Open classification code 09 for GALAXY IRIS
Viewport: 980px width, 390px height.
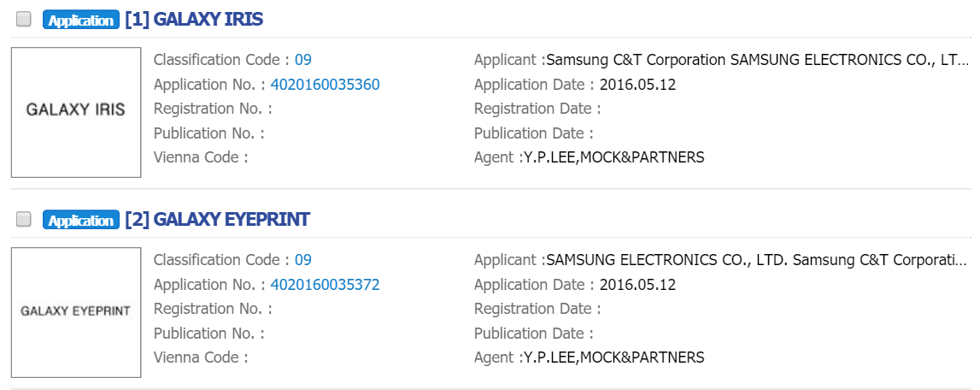[x=303, y=60]
